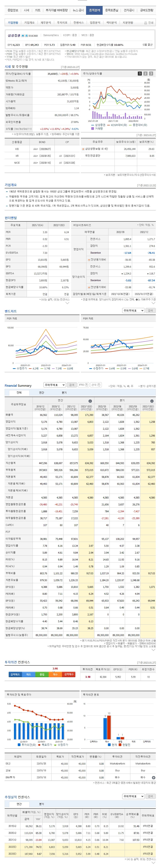Select the 기업현황 sub-tab

pyautogui.click(x=13, y=23)
